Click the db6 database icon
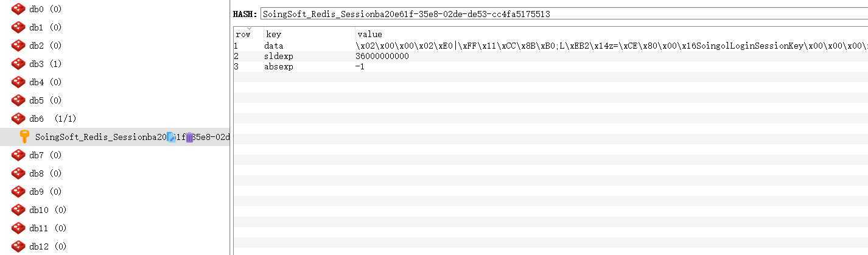868x255 pixels. point(18,119)
